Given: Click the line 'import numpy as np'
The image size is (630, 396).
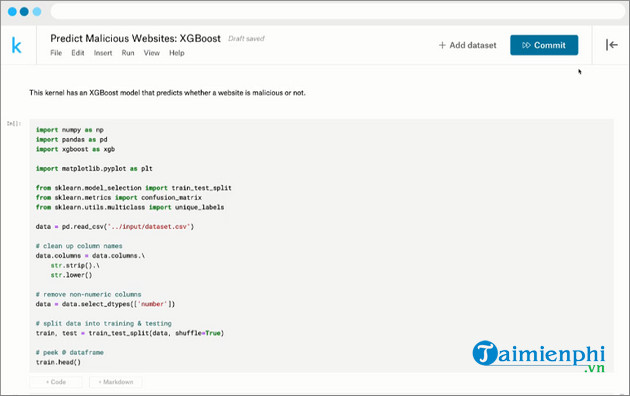Looking at the screenshot, I should 70,130.
